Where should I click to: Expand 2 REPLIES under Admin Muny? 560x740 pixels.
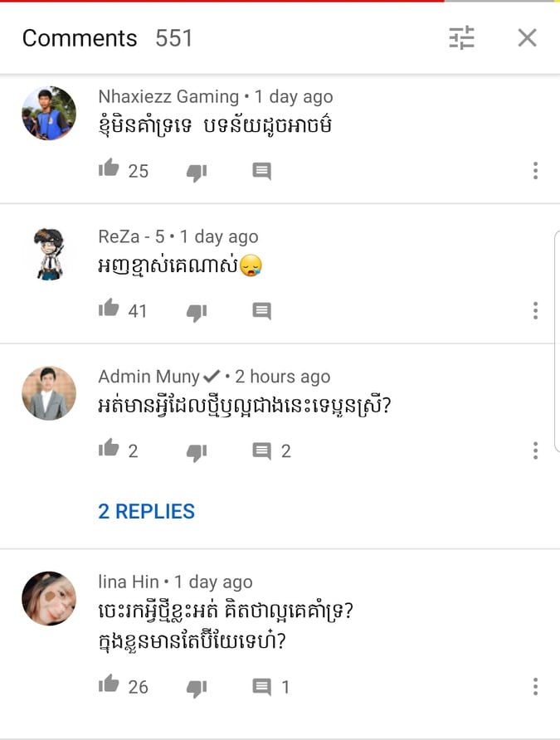tap(146, 512)
